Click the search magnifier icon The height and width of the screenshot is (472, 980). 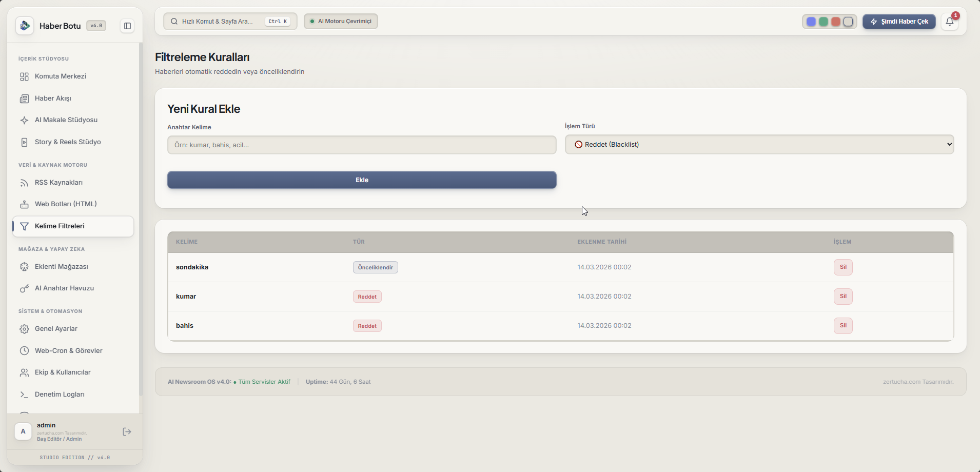click(174, 22)
